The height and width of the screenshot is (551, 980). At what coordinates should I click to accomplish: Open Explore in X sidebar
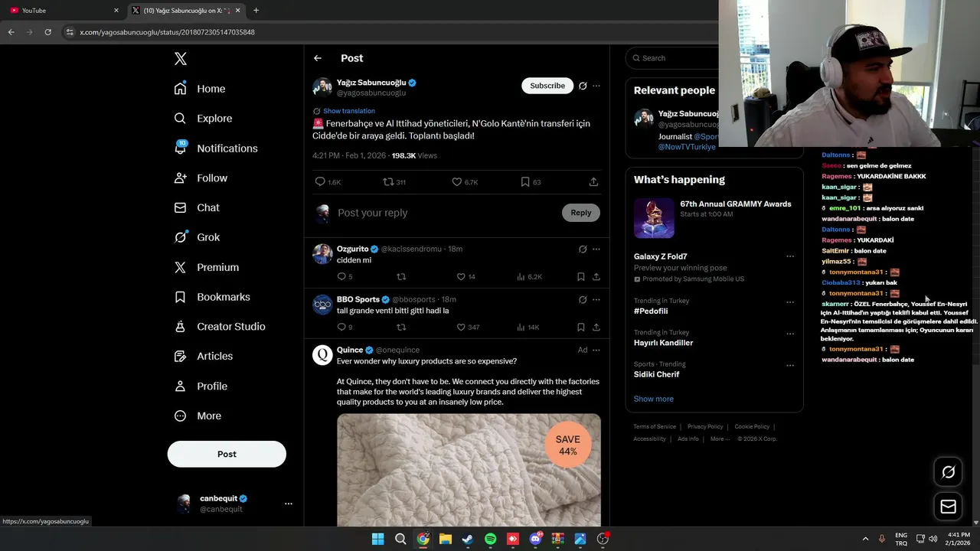click(203, 119)
